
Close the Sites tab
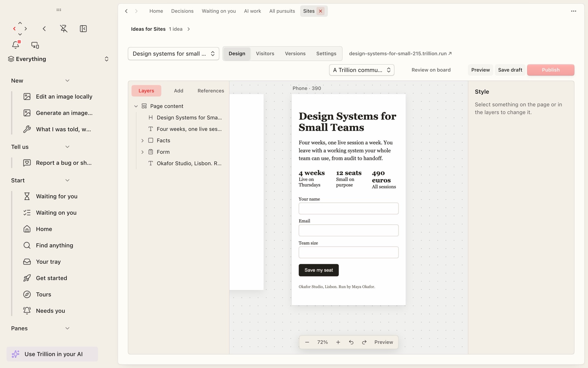point(320,11)
